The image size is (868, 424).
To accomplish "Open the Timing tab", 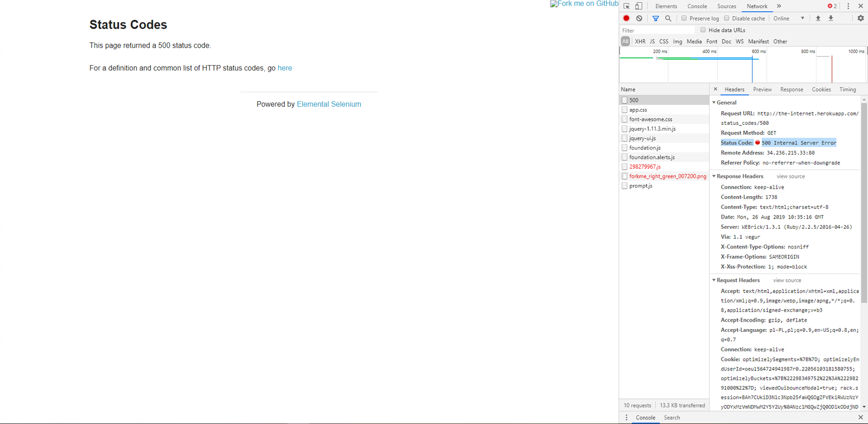I will coord(847,89).
